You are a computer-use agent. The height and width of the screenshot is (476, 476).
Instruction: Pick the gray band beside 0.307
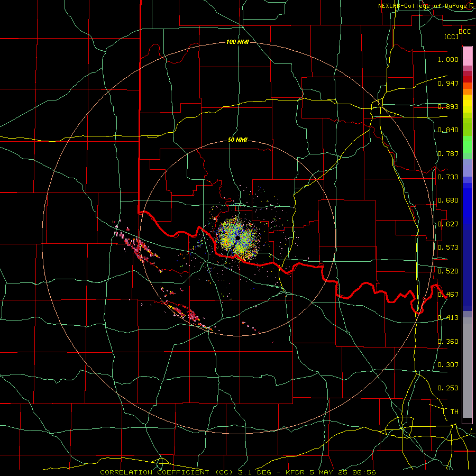[467, 368]
